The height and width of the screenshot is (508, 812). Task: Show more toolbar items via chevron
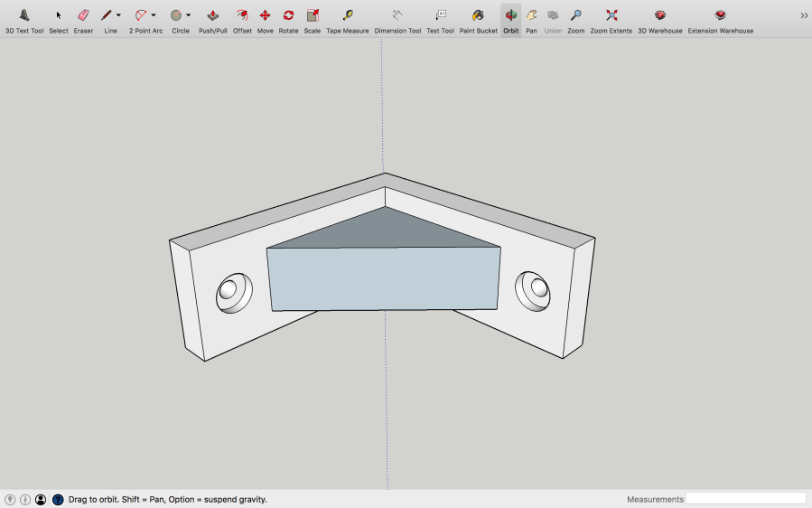coord(804,15)
